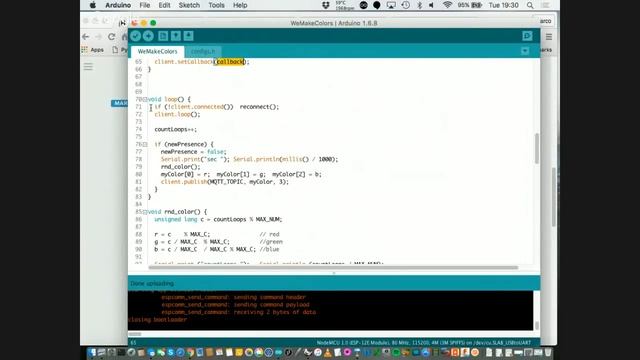
Task: Click the console horizontal scrollbar thumb
Action: point(135,334)
